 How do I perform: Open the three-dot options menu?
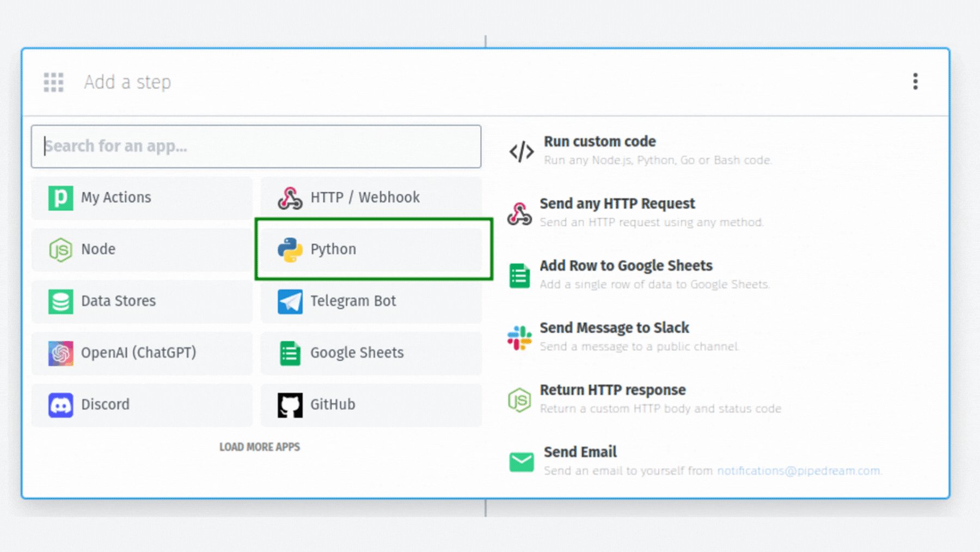(x=915, y=82)
